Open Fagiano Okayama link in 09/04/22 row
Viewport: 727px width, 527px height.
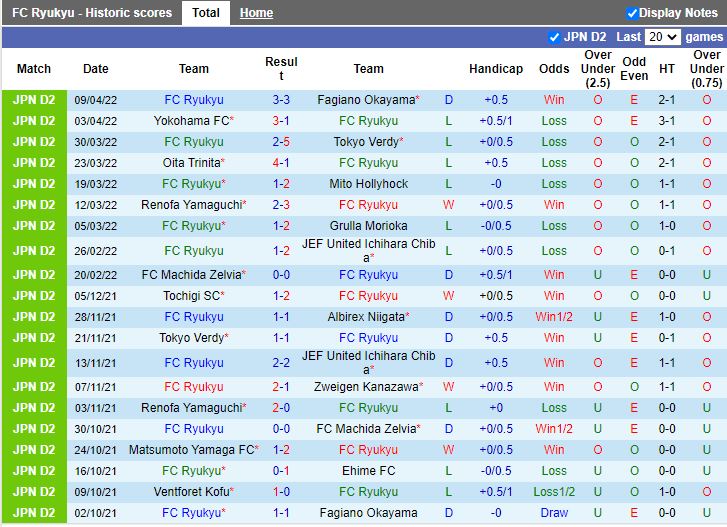tap(366, 100)
